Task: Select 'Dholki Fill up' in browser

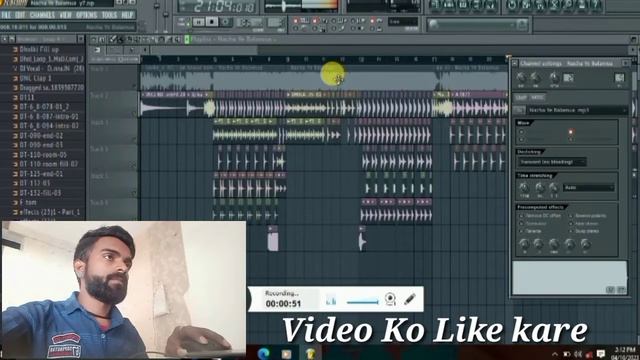Action: coord(39,49)
